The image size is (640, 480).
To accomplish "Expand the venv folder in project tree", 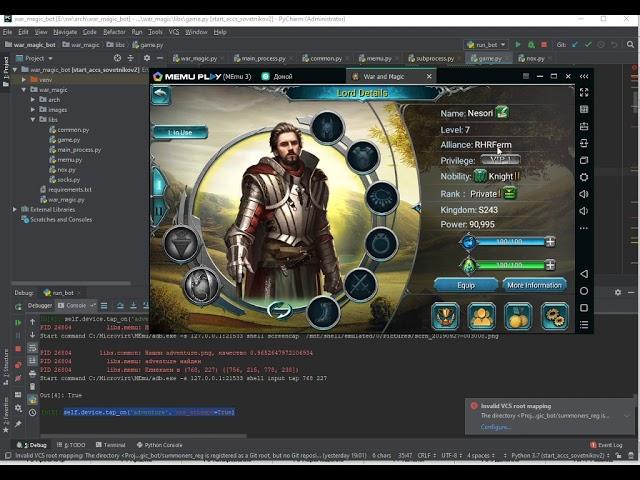I will 24,80.
